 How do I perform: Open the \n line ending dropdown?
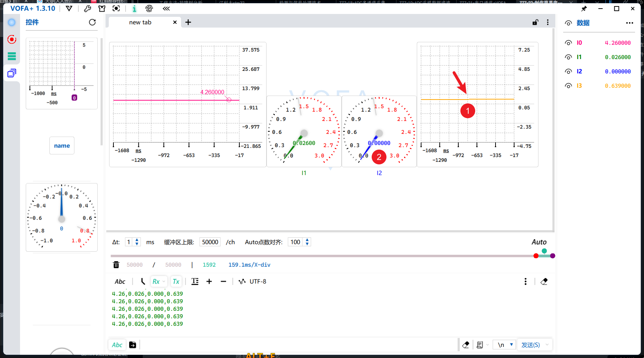(x=504, y=345)
